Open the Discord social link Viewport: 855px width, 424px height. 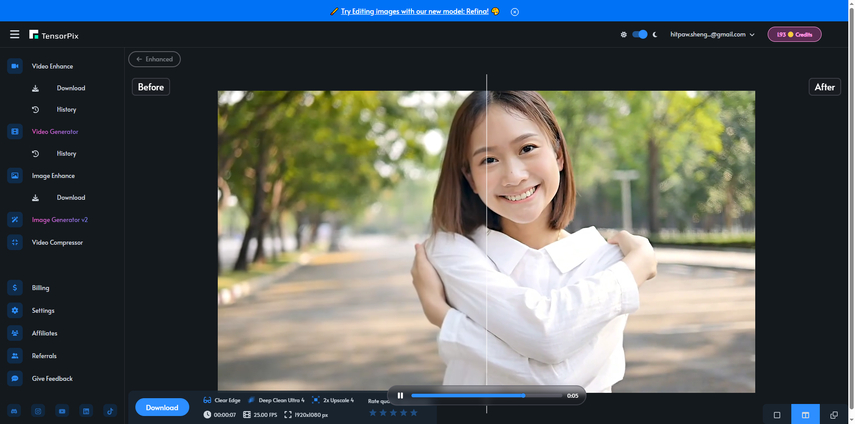(14, 411)
